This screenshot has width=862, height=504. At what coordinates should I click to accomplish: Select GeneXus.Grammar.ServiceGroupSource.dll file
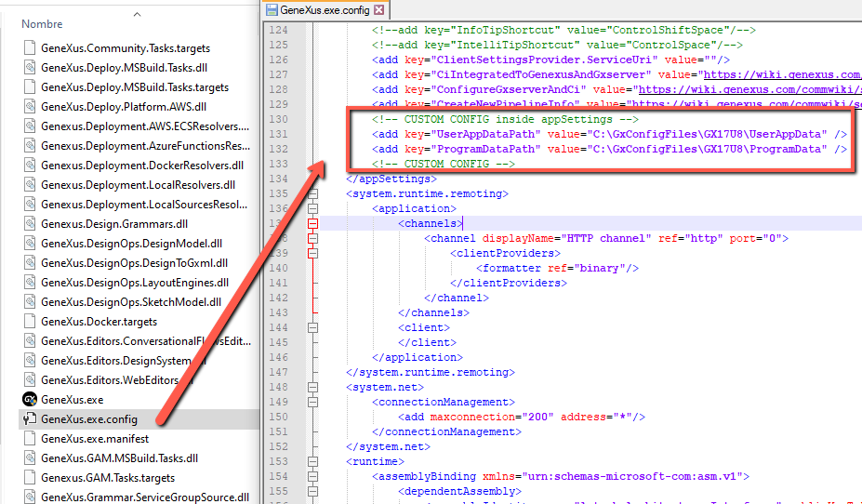144,497
